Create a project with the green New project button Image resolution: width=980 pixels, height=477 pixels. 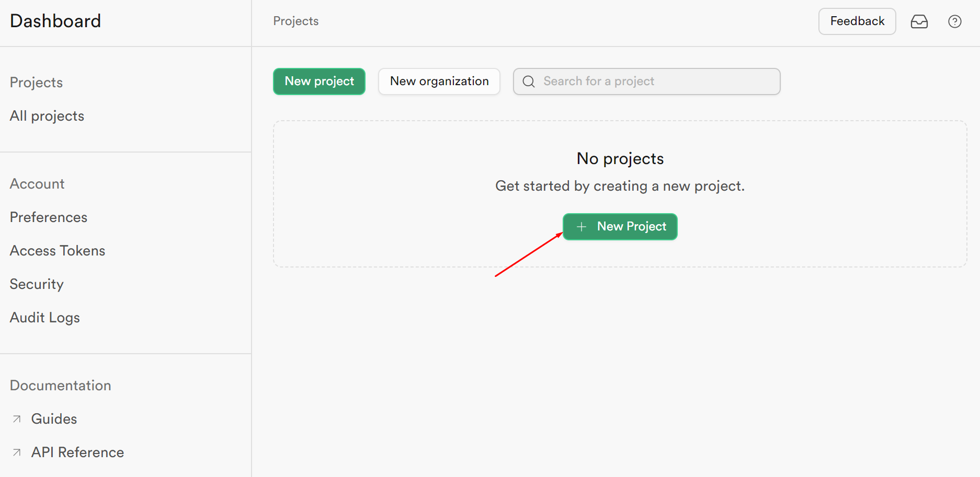point(318,81)
